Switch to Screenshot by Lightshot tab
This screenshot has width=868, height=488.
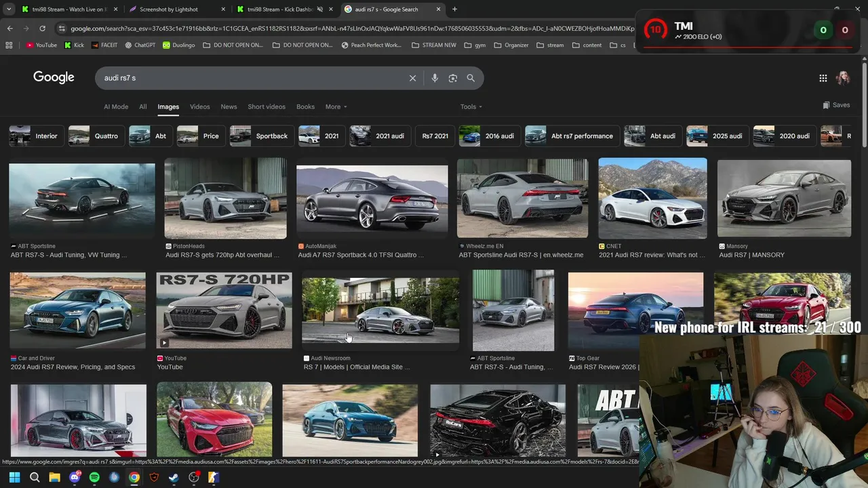[175, 9]
